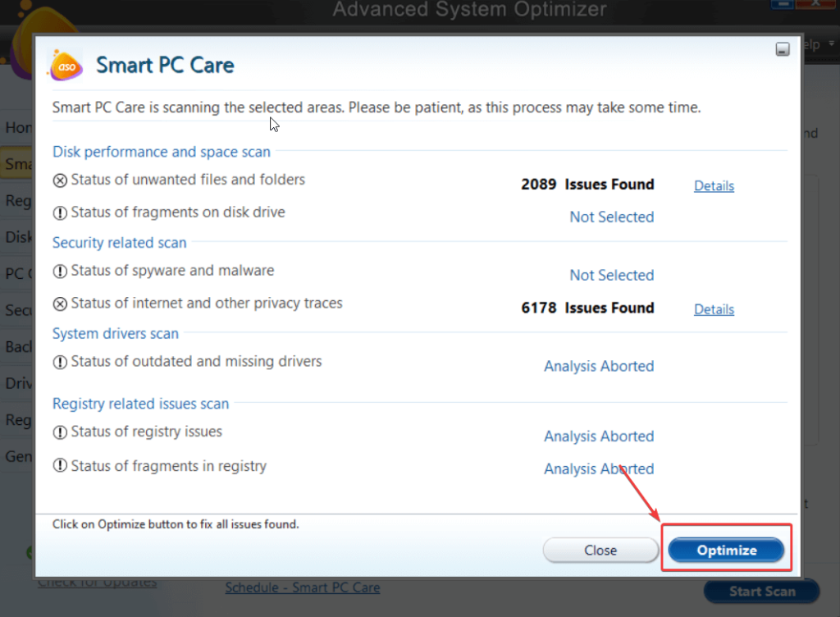Image resolution: width=840 pixels, height=617 pixels.
Task: Open the Schedule - Smart PC Care link
Action: [303, 587]
